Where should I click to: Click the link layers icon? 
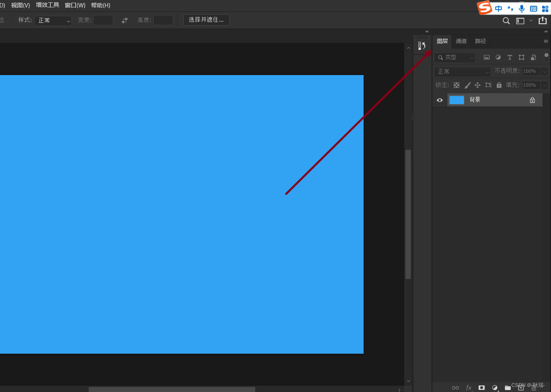tap(455, 388)
